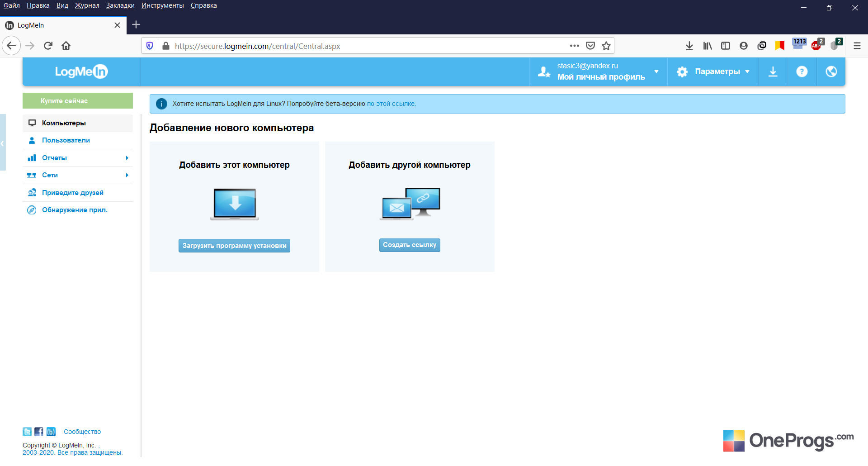The width and height of the screenshot is (868, 466).
Task: Click the Отчеты bar chart icon
Action: (x=32, y=158)
